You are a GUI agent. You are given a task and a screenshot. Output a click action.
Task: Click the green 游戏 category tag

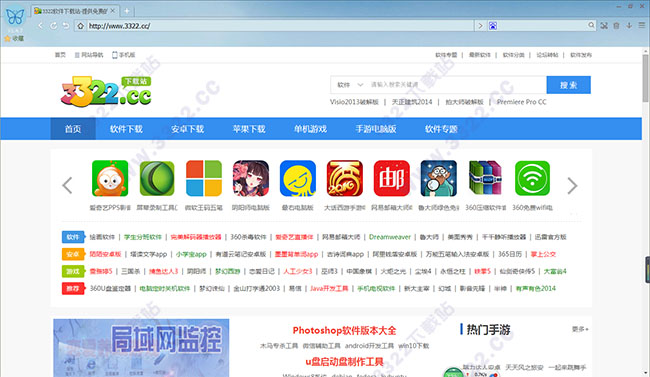(x=73, y=271)
